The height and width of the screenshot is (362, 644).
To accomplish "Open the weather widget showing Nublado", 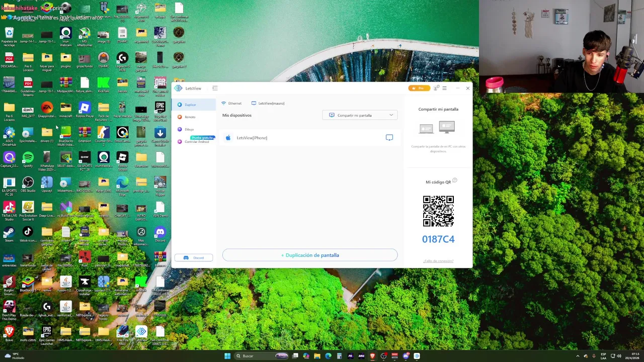I will (14, 356).
